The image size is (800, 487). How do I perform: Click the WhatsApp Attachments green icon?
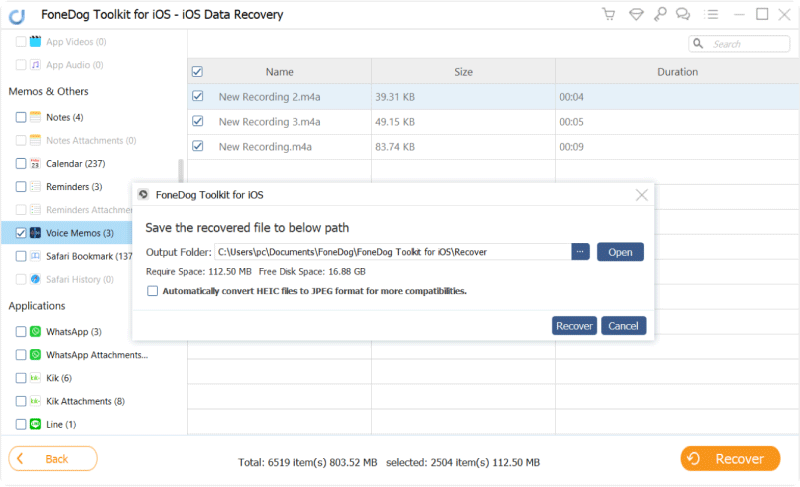pos(35,355)
